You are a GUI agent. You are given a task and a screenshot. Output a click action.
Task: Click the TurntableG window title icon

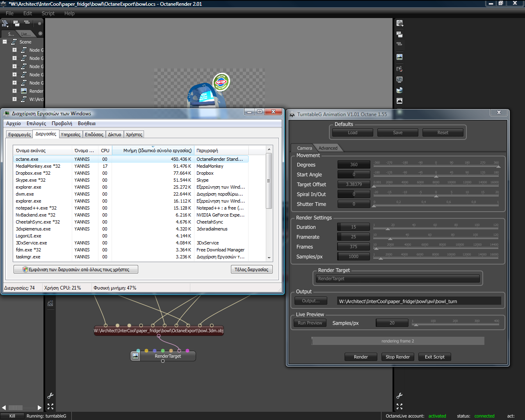click(x=292, y=114)
